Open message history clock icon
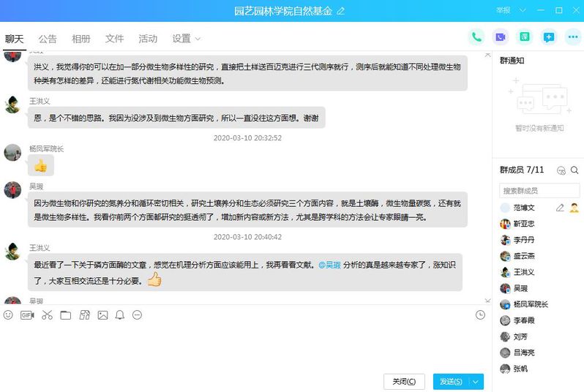 pos(480,315)
